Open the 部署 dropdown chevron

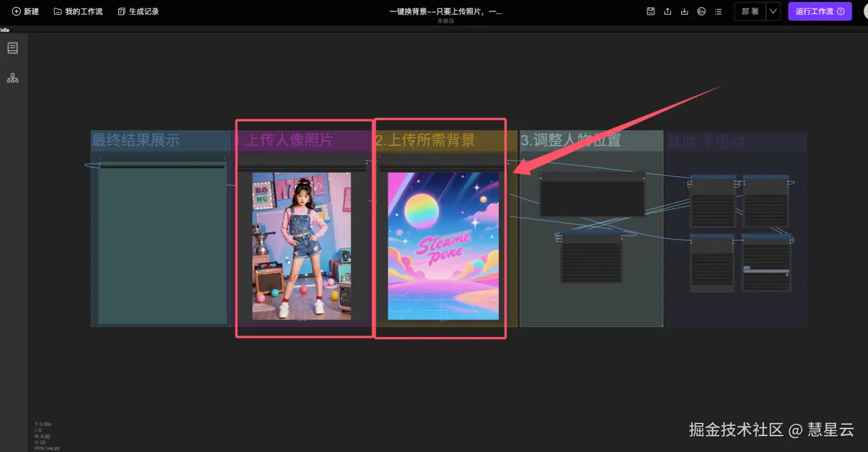pos(773,11)
